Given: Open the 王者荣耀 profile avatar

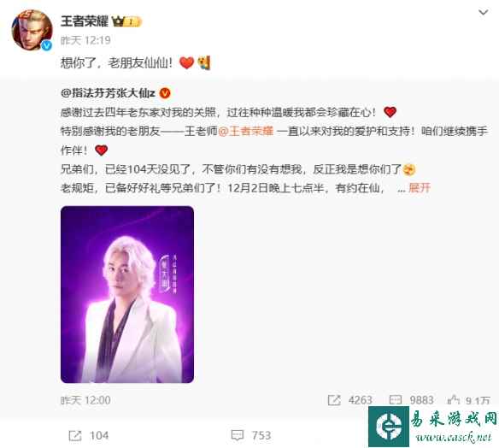Looking at the screenshot, I should pyautogui.click(x=32, y=30).
